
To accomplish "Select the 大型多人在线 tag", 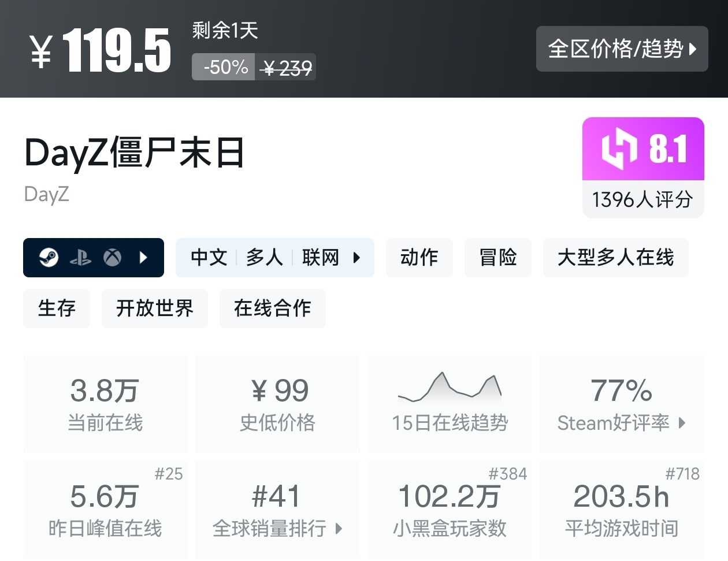I will [616, 258].
